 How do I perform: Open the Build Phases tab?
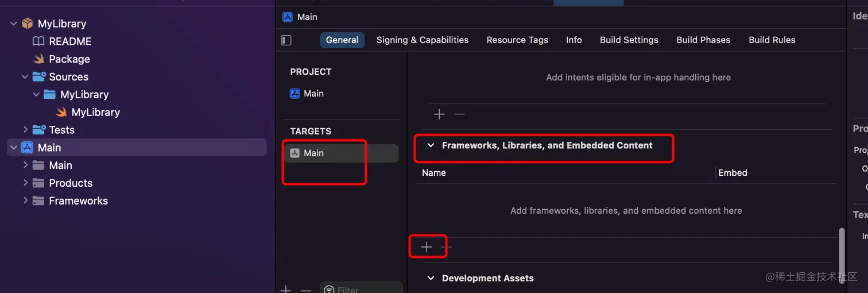pos(703,40)
